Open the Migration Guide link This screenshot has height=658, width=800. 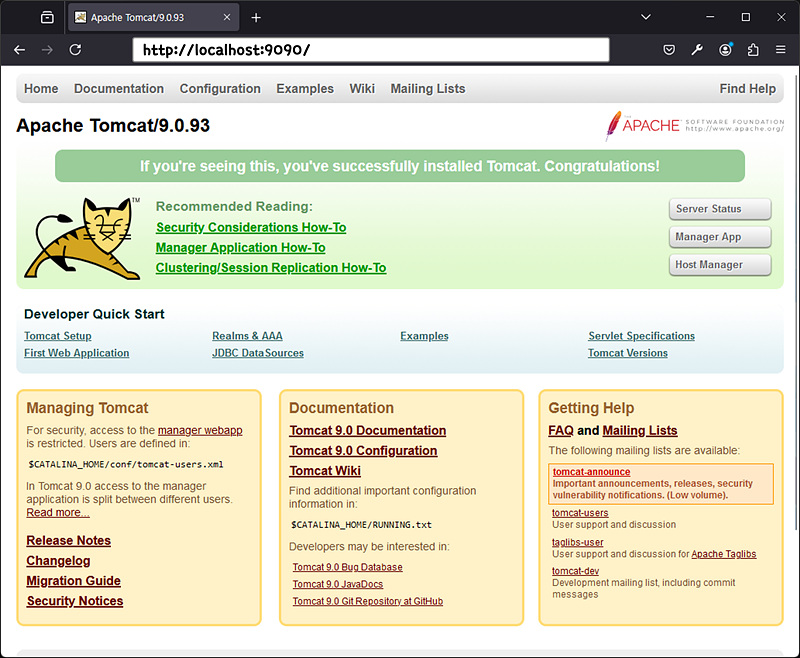73,581
